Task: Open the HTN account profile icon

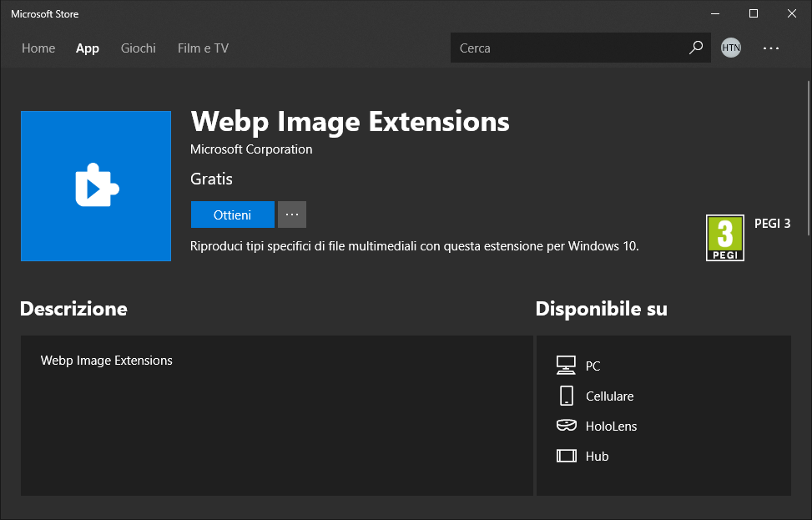Action: pos(730,48)
